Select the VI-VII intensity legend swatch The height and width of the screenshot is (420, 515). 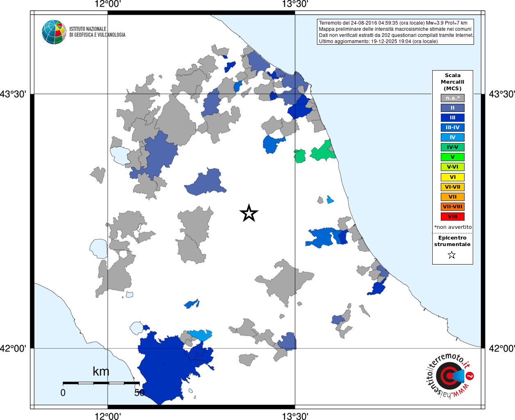453,187
